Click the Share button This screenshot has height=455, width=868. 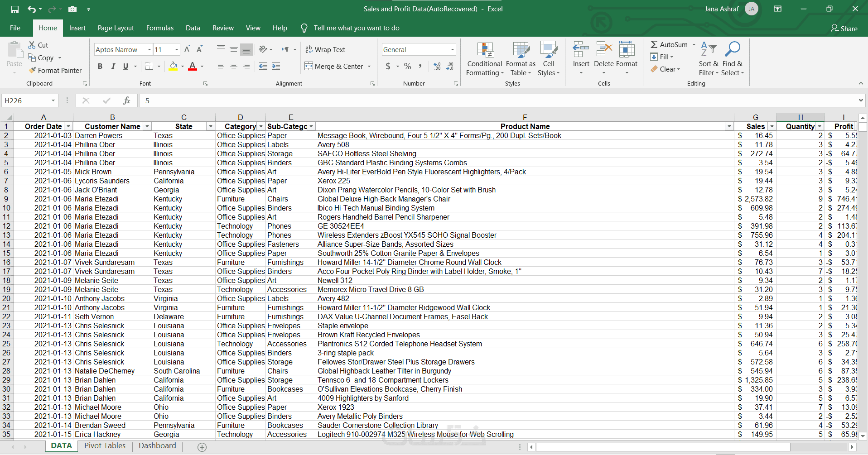(x=844, y=29)
